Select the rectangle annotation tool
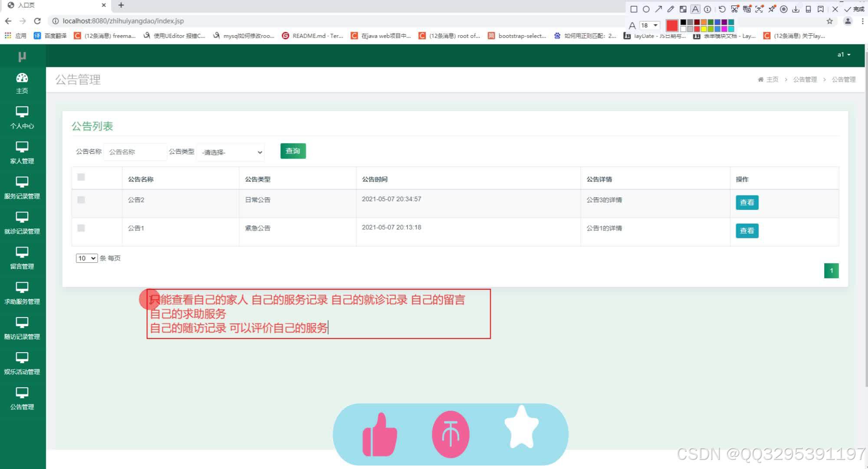Image resolution: width=868 pixels, height=469 pixels. (x=634, y=9)
